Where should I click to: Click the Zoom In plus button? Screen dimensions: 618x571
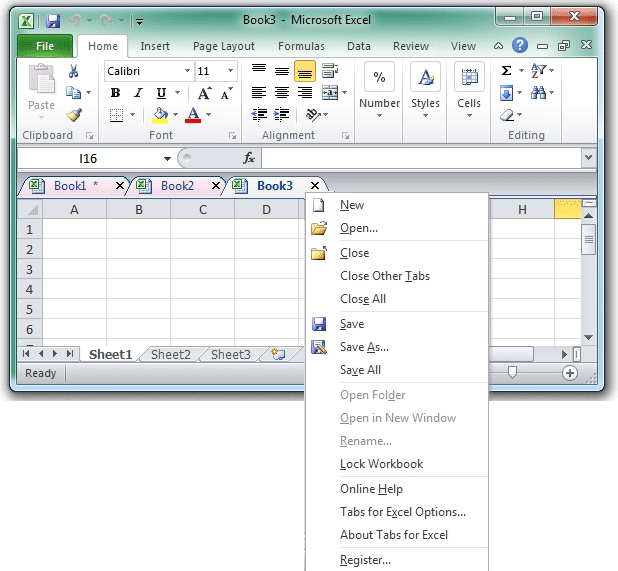(x=570, y=373)
